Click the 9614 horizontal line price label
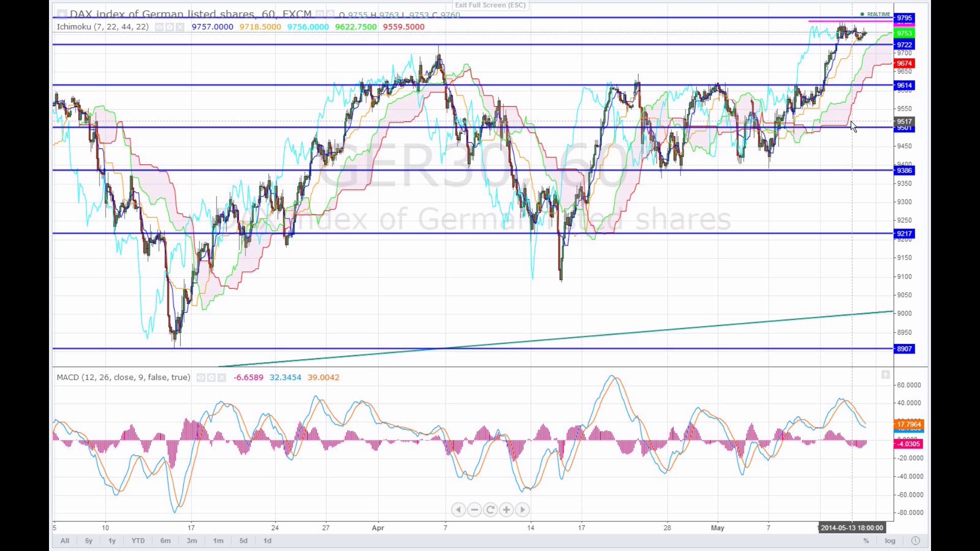This screenshot has width=980, height=551. coord(904,85)
